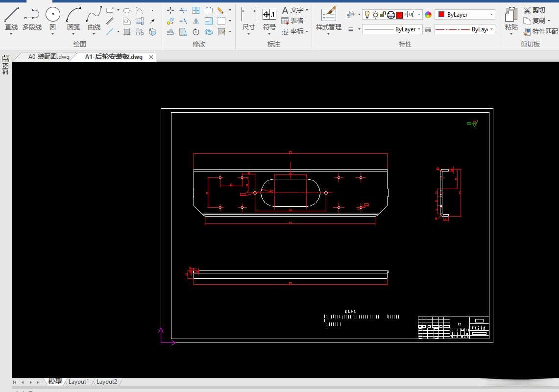Open the 直线 dropdown arrow

[x=11, y=34]
